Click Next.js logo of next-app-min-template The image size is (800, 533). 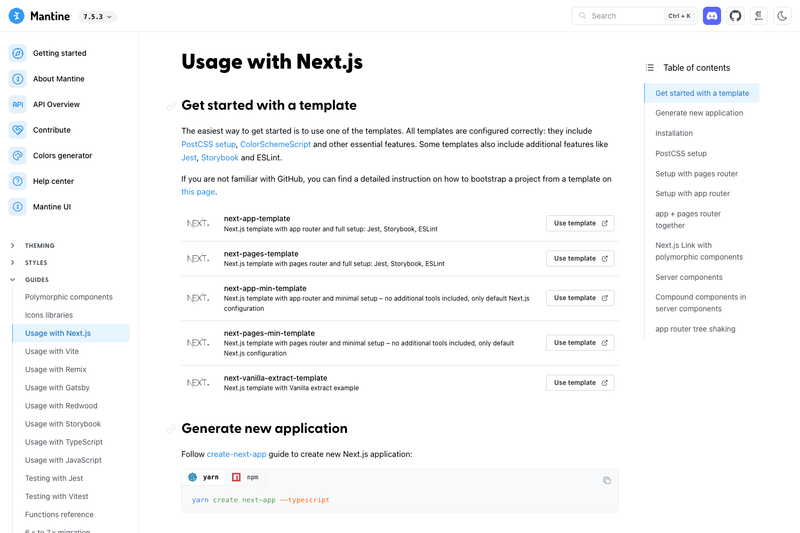pyautogui.click(x=198, y=298)
